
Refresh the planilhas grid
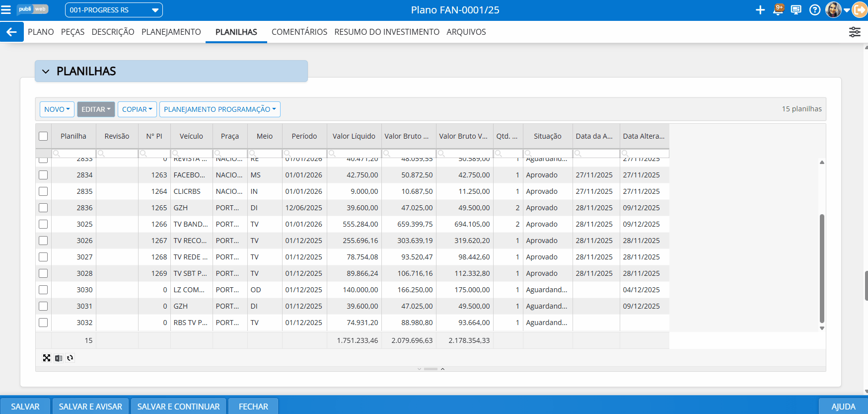(70, 358)
